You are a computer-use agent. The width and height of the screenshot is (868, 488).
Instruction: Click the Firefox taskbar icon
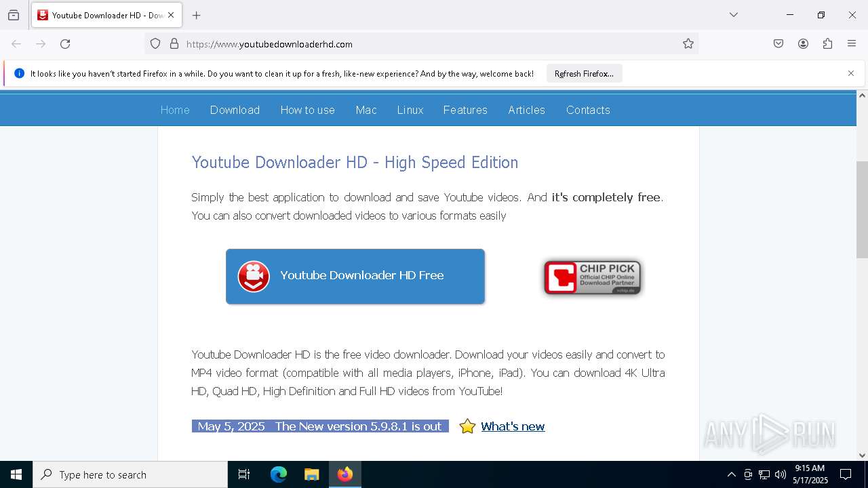click(x=345, y=474)
